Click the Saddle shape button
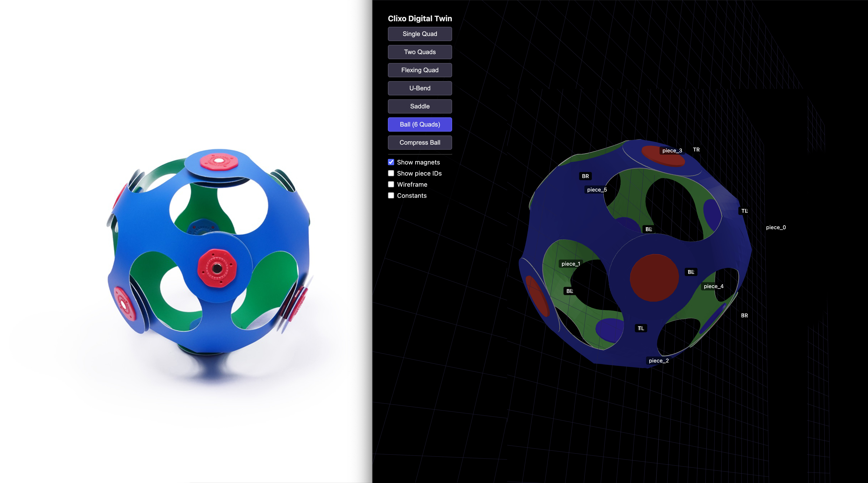 (x=420, y=106)
